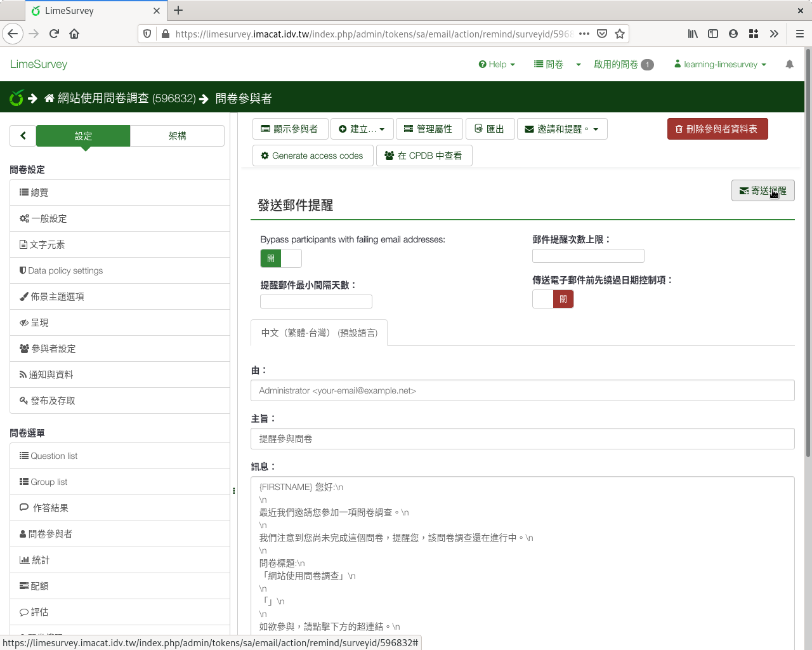Click the 主旨 subject input field
The height and width of the screenshot is (650, 812).
(x=523, y=439)
